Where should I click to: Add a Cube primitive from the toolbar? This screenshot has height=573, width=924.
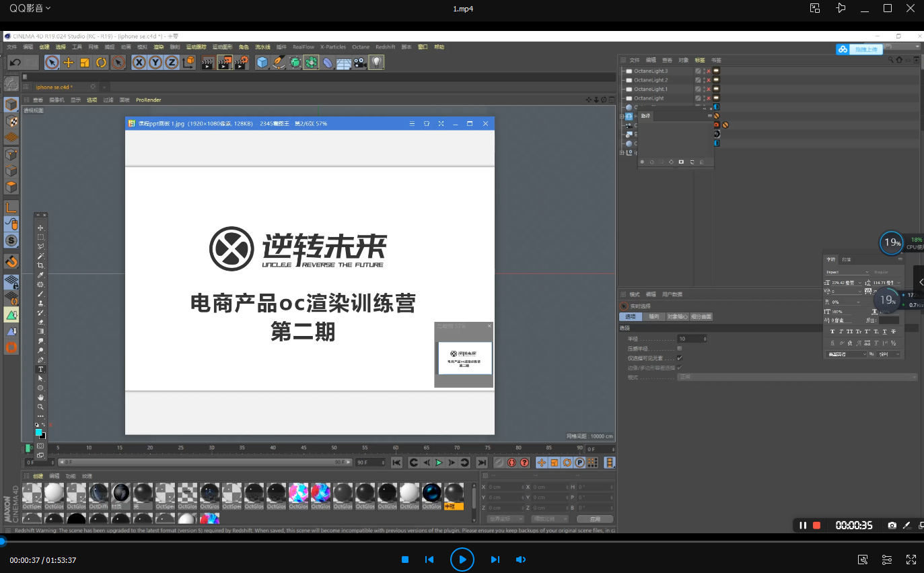coord(262,63)
